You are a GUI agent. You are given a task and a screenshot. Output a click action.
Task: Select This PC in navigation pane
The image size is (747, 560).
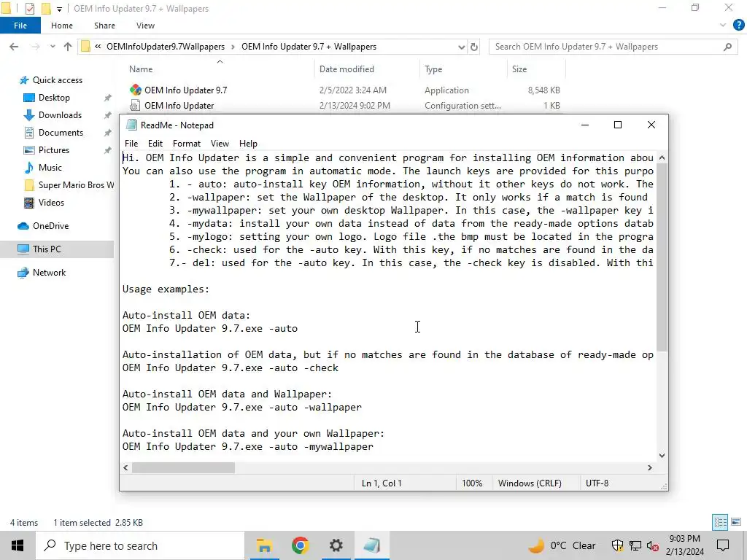click(x=47, y=249)
